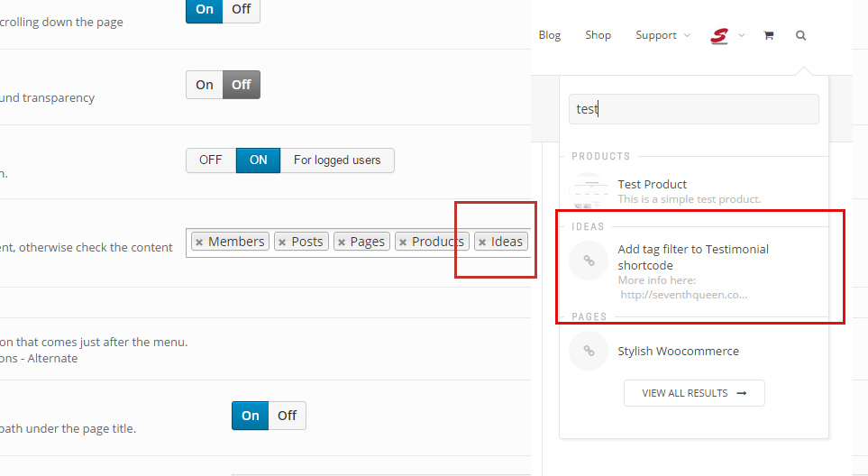Turn Off the breadcrumb path toggle

click(x=287, y=416)
